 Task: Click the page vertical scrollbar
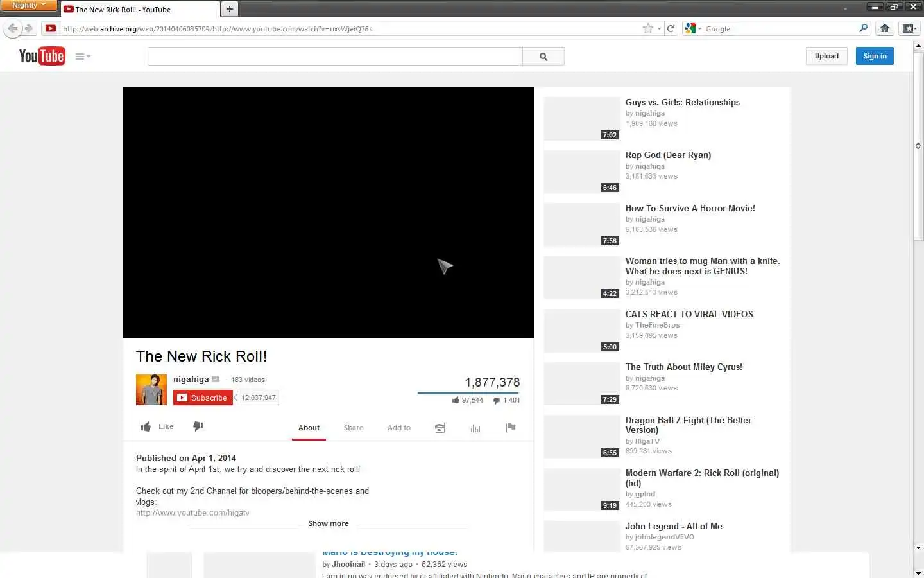click(918, 146)
